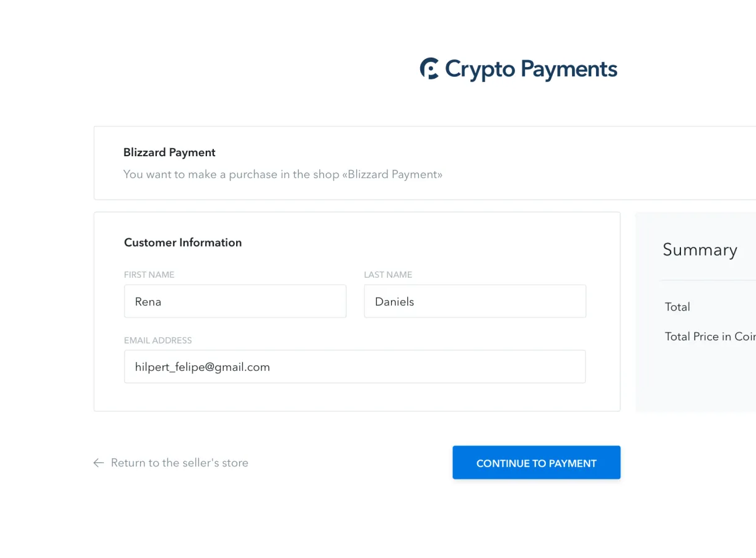
Task: Click the CONTINUE TO PAYMENT button
Action: click(x=536, y=463)
